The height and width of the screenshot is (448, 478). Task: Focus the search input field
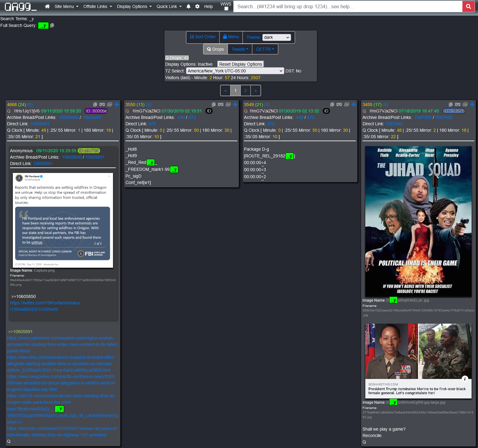pos(348,6)
